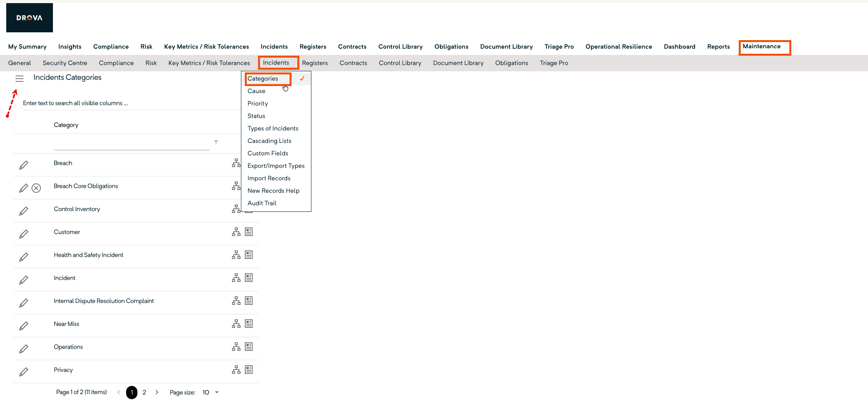Click the pencil icon for Incident row
This screenshot has width=868, height=405.
[x=24, y=280]
